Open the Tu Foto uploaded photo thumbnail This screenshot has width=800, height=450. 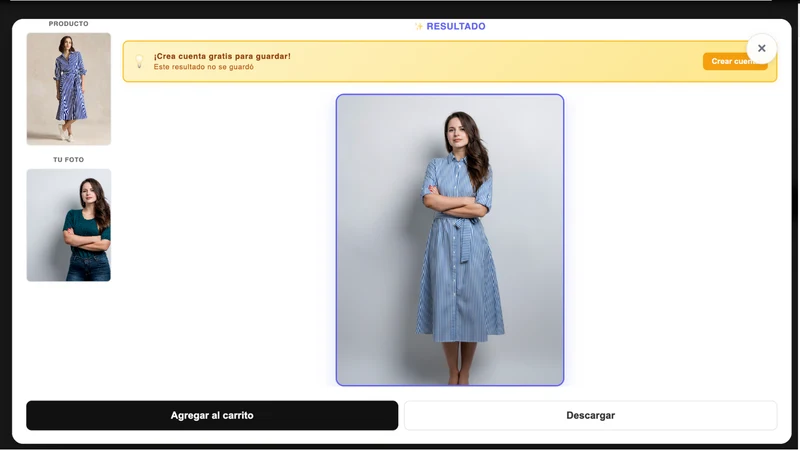tap(69, 225)
